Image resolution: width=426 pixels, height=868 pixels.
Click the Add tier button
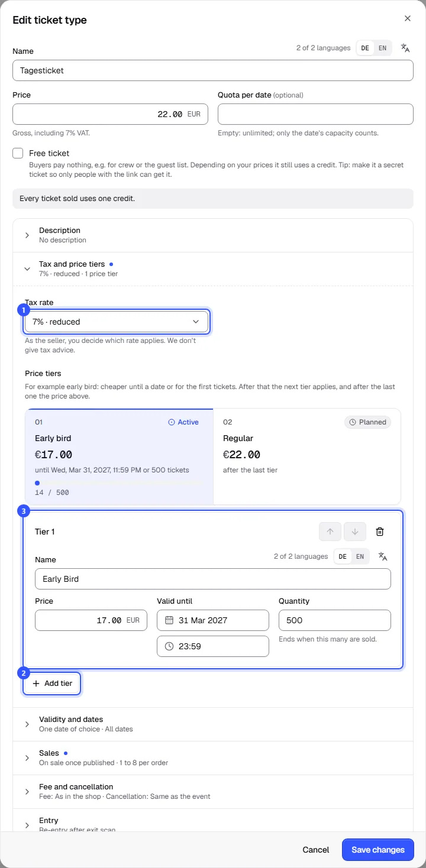pos(52,684)
